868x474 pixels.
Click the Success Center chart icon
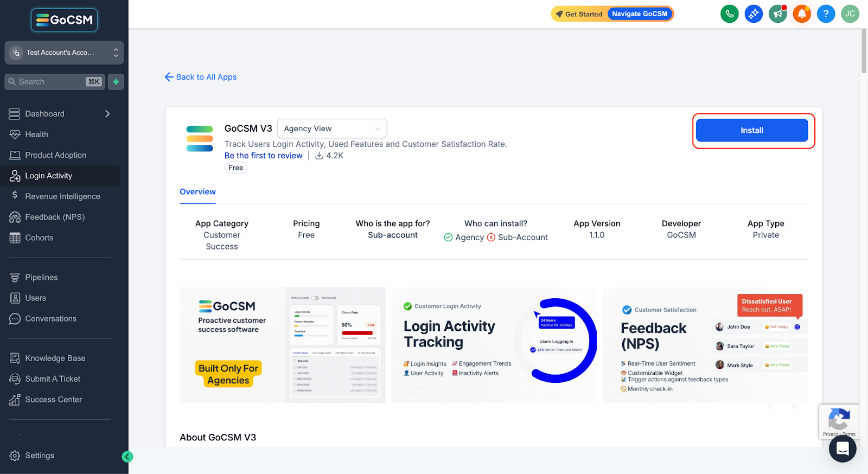click(x=15, y=400)
